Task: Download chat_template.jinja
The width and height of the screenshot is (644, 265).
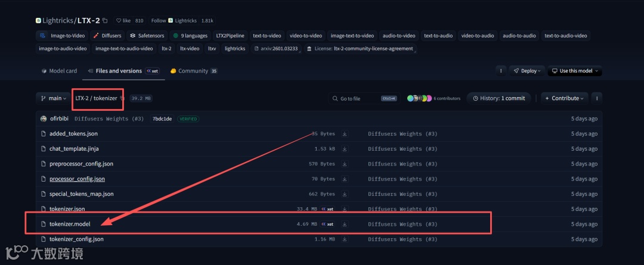Action: (345, 149)
